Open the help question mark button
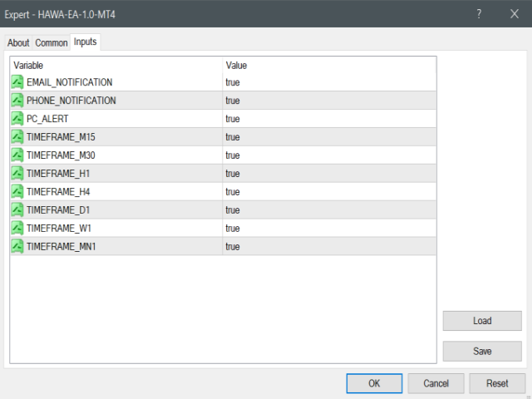The height and width of the screenshot is (399, 532). (x=479, y=14)
